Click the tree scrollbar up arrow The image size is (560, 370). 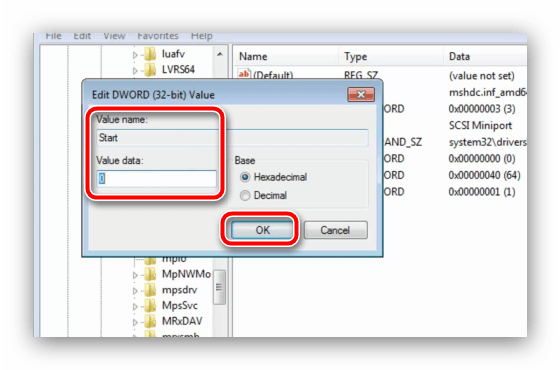click(x=220, y=54)
